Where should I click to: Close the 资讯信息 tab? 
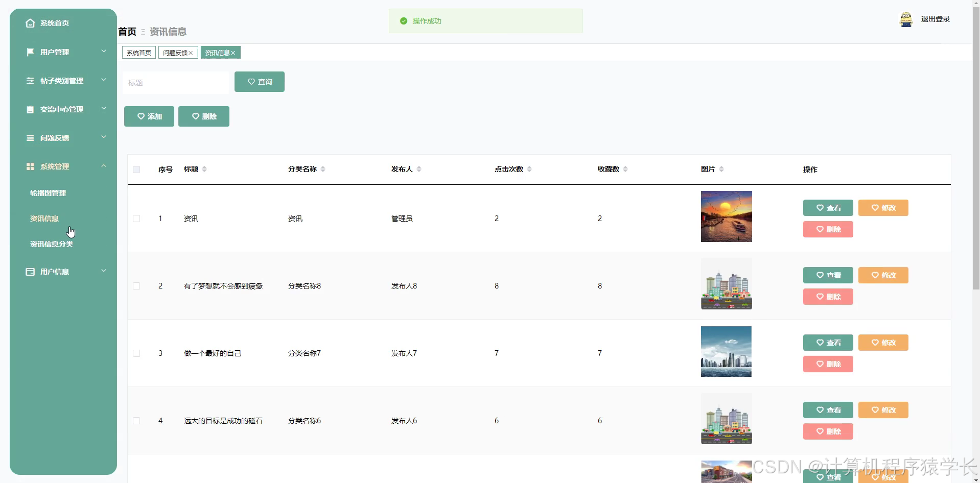point(233,53)
